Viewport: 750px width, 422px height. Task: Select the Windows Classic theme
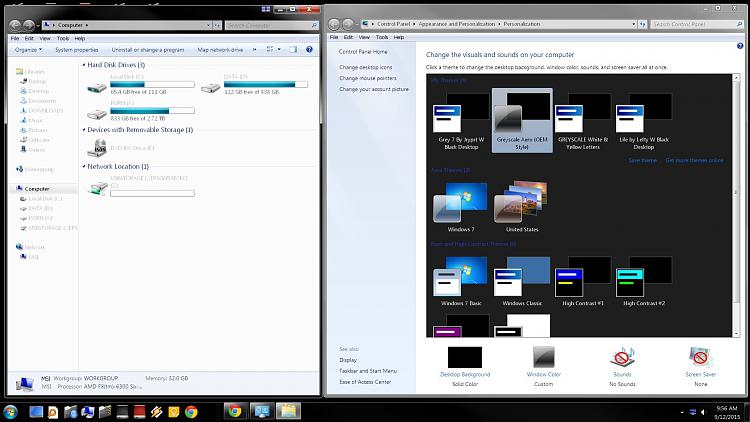pyautogui.click(x=522, y=281)
